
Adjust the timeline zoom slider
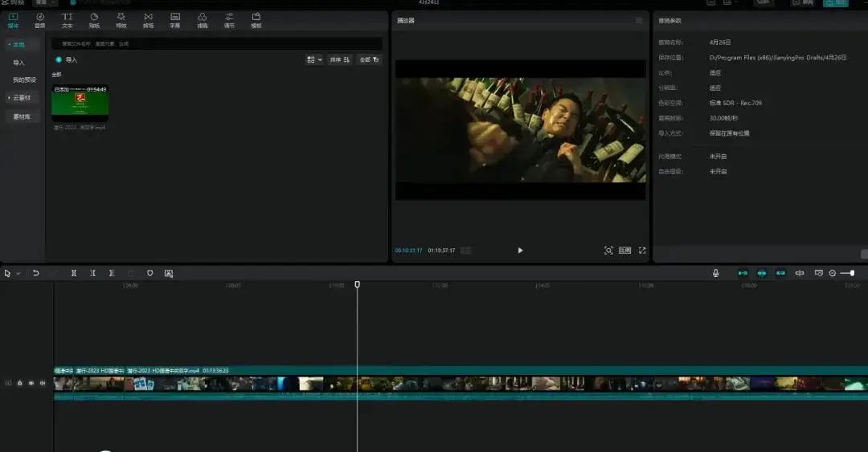pyautogui.click(x=848, y=273)
